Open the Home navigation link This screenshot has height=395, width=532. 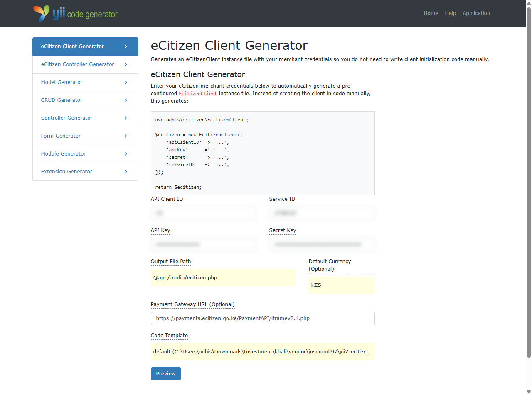(x=431, y=13)
